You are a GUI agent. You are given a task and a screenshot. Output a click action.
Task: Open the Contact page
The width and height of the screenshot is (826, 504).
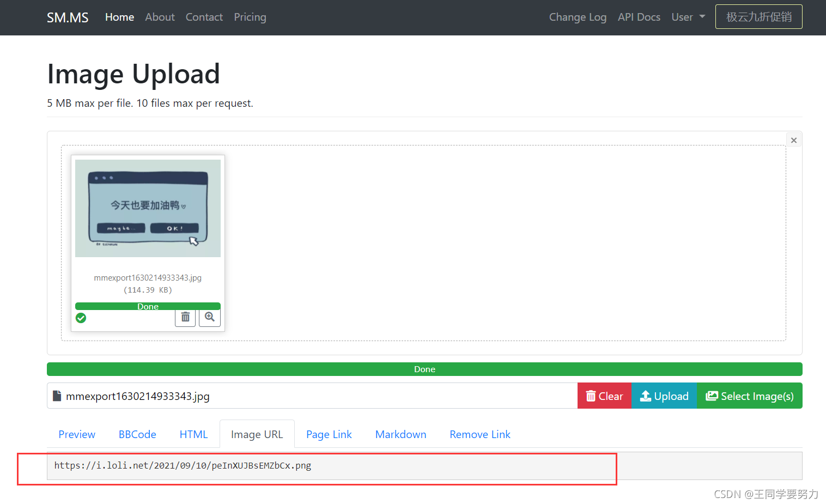coord(204,17)
